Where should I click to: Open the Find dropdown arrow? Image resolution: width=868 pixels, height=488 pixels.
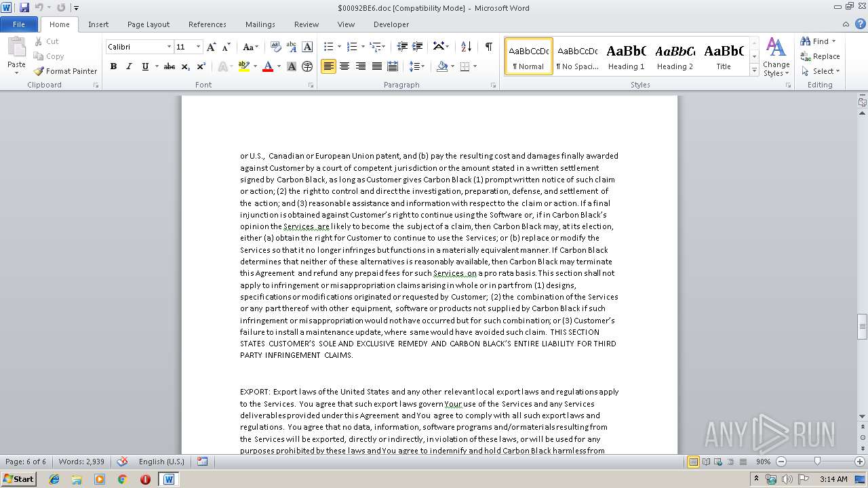(833, 41)
